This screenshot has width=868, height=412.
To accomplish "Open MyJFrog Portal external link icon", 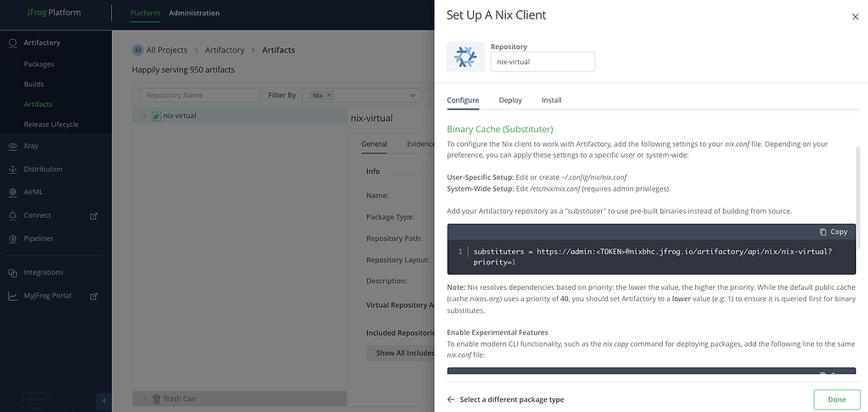I will 94,296.
